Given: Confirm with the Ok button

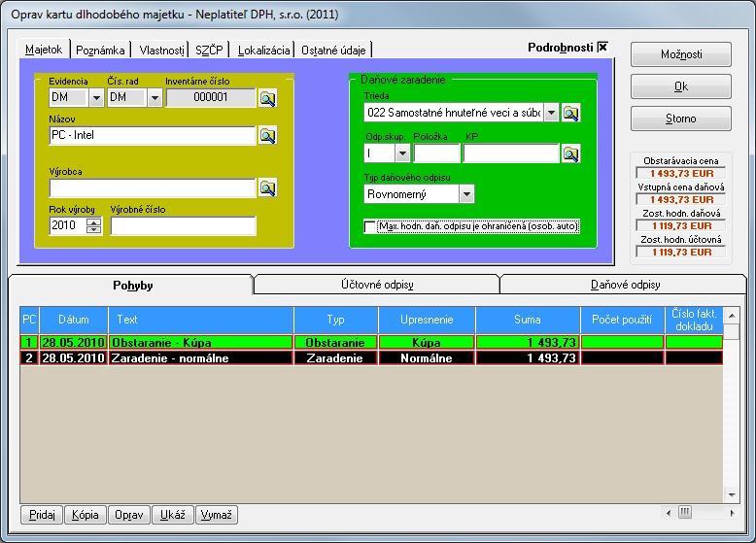Looking at the screenshot, I should pyautogui.click(x=681, y=86).
